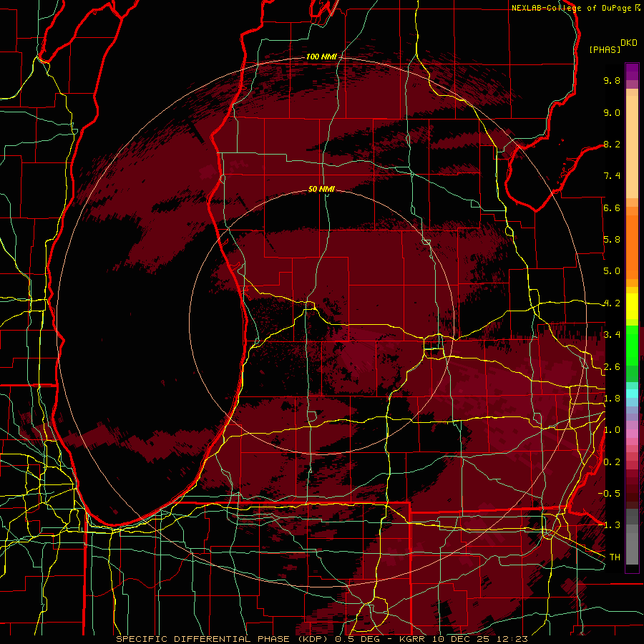Click the 1.0 scale value
This screenshot has width=644, height=644.
coord(612,430)
